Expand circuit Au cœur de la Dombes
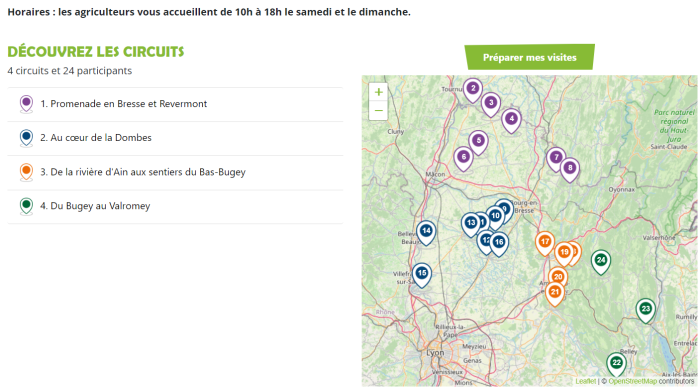 [x=175, y=138]
